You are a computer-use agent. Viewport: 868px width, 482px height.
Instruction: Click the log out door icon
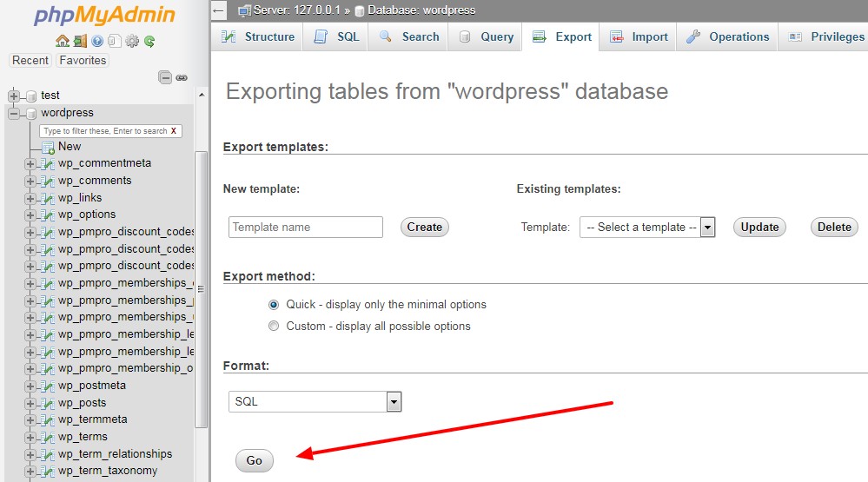80,41
